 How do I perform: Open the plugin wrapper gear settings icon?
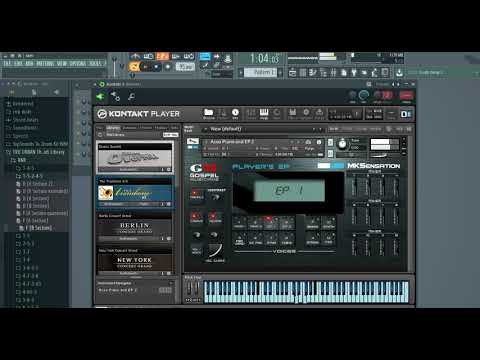pyautogui.click(x=115, y=97)
